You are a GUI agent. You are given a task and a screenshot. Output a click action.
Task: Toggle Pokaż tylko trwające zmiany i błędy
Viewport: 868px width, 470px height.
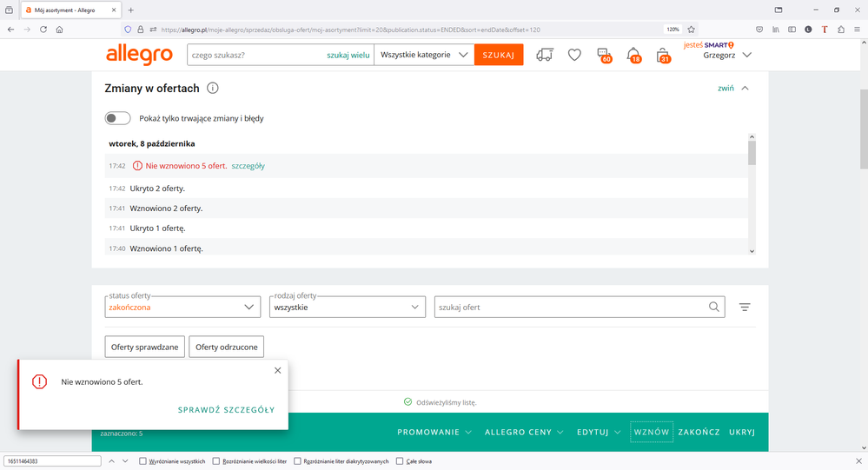tap(117, 118)
